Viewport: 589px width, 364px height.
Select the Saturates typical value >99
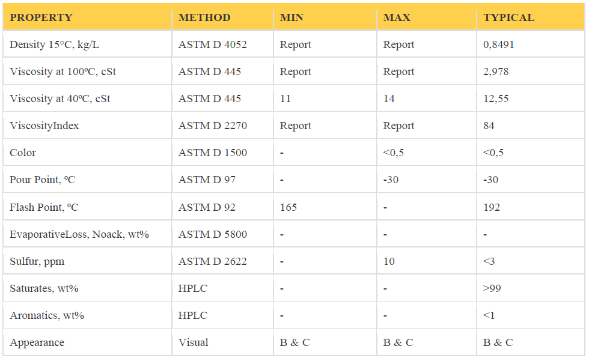(491, 288)
